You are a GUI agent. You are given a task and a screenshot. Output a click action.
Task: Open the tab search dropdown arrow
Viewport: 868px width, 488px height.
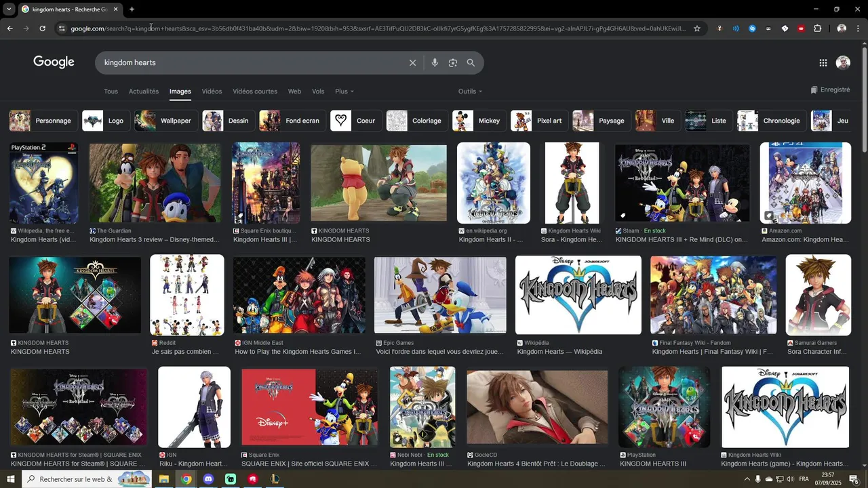[x=9, y=9]
